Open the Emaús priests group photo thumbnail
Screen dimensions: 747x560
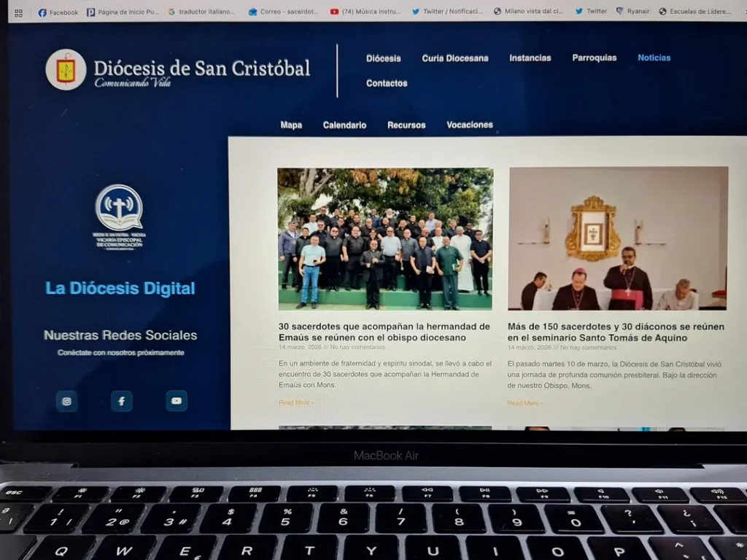tap(385, 239)
